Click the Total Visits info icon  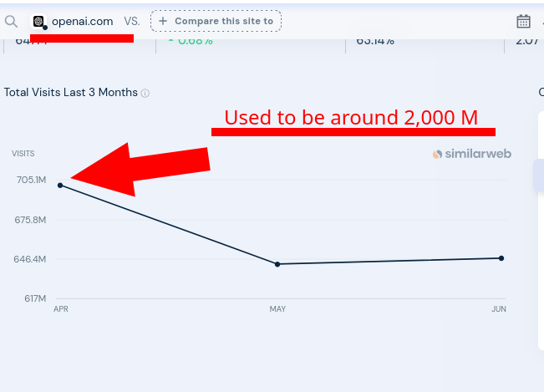coord(145,94)
